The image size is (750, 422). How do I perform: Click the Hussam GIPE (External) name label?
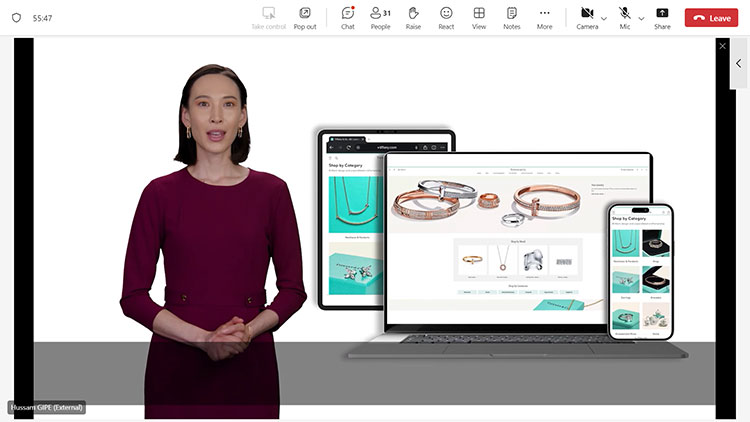[47, 407]
